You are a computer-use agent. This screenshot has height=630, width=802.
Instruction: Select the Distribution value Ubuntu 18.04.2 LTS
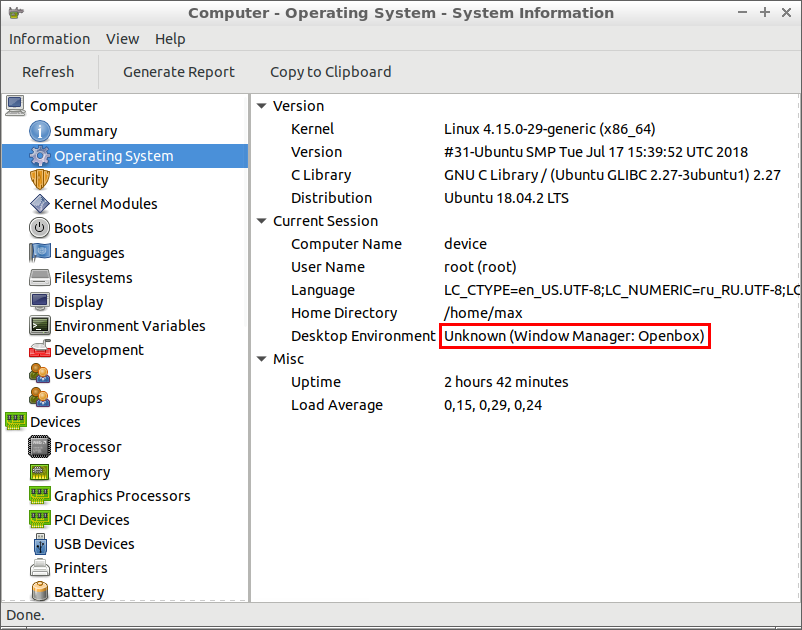click(x=506, y=198)
